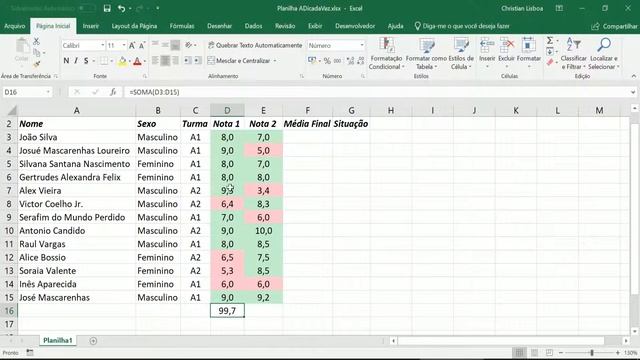
Task: Switch to the Dados tab
Action: (x=253, y=26)
